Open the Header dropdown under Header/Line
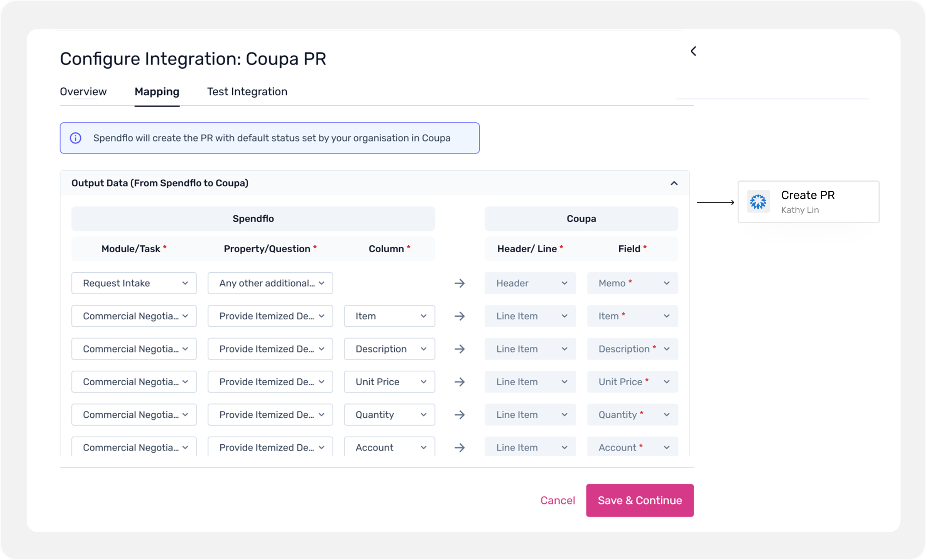926x560 pixels. 530,283
